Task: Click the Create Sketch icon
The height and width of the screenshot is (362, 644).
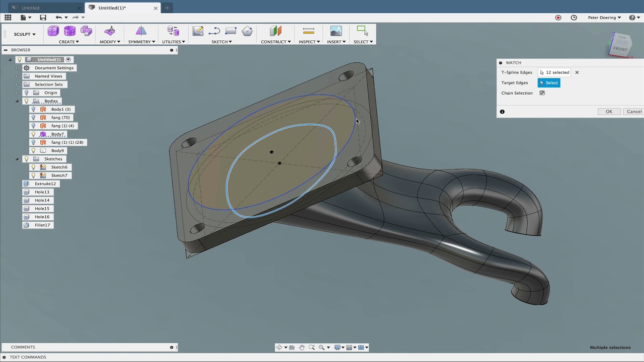Action: (x=198, y=31)
